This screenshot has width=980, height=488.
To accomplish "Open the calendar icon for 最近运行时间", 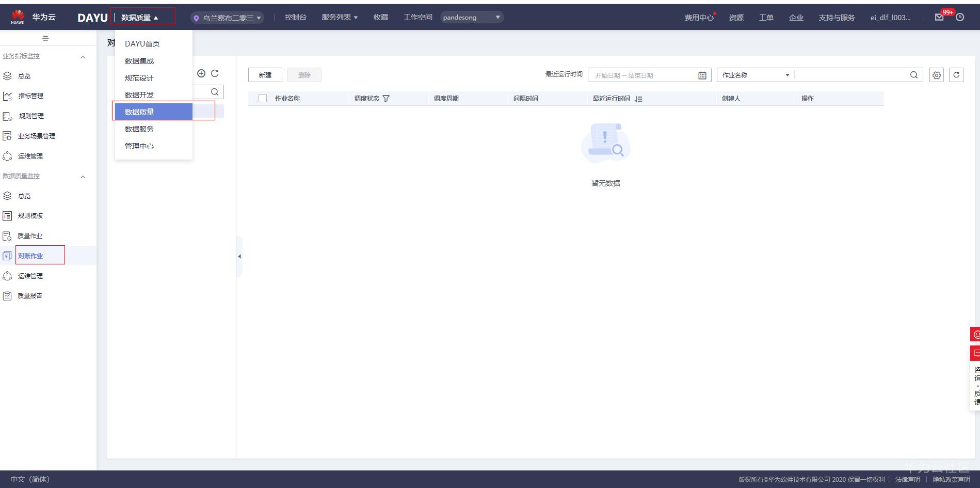I will coord(702,75).
